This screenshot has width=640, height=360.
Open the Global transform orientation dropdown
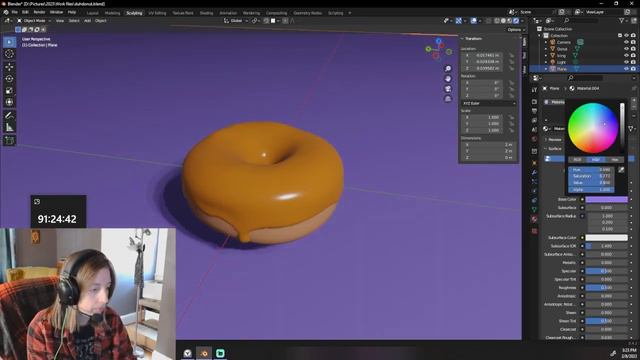(236, 20)
